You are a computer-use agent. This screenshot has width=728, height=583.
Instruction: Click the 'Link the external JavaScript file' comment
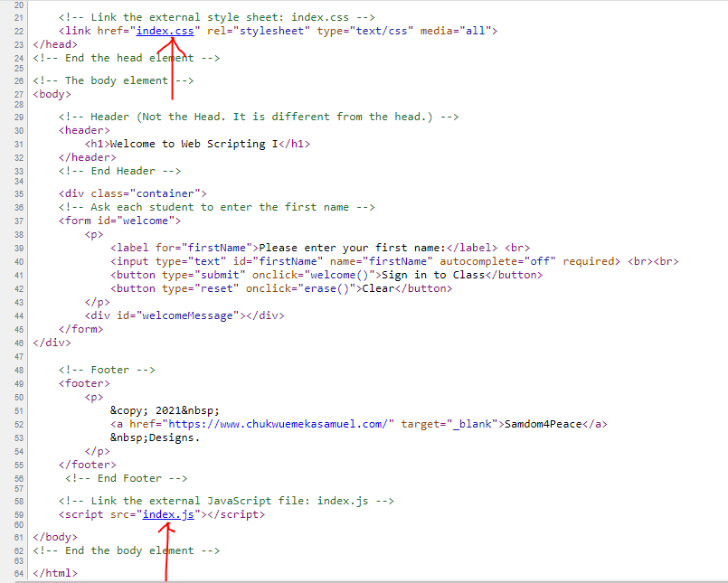tap(226, 502)
